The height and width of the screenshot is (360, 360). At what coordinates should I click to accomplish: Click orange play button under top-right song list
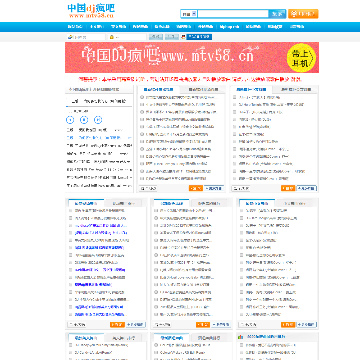[288, 188]
